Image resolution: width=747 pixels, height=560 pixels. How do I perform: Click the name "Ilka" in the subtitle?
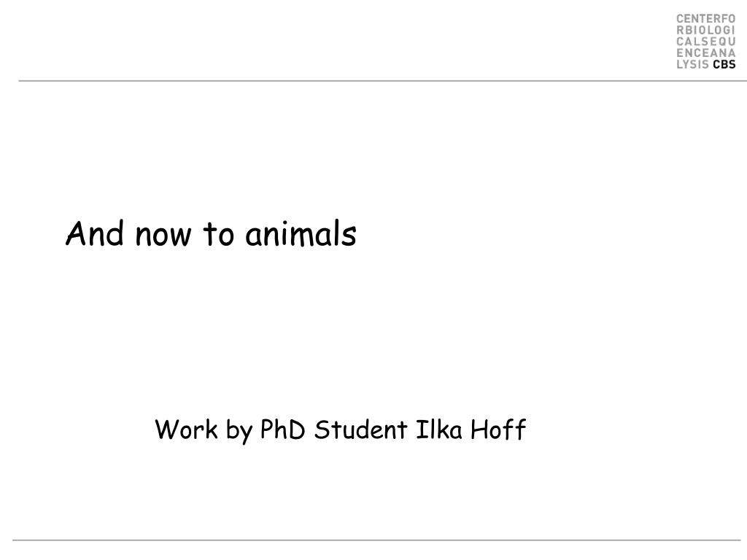[438, 429]
